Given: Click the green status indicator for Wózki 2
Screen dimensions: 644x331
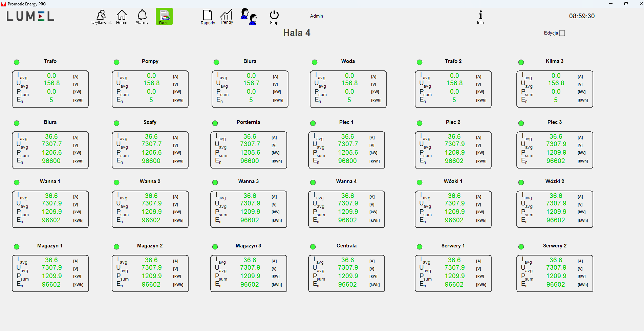Looking at the screenshot, I should point(521,182).
